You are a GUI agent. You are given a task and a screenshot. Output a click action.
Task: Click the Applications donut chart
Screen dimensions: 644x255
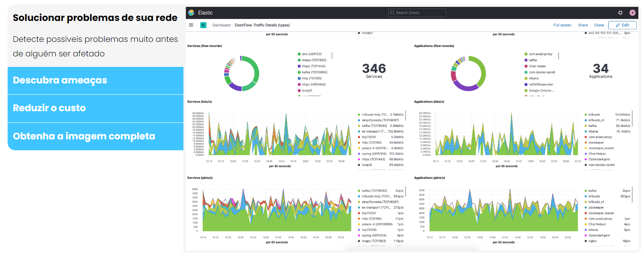468,73
